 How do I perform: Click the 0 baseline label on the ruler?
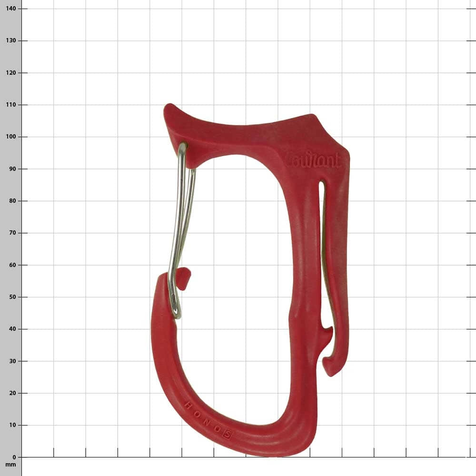[x=14, y=457]
